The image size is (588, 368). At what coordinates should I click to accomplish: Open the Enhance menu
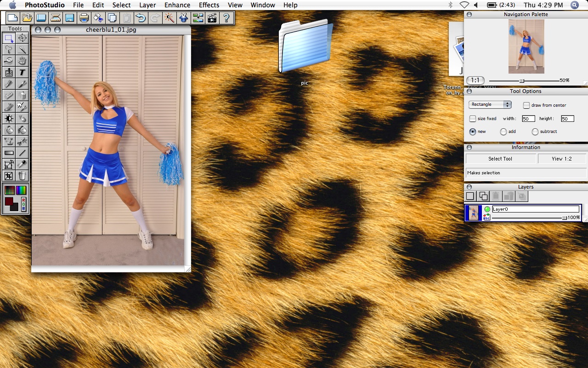[177, 5]
